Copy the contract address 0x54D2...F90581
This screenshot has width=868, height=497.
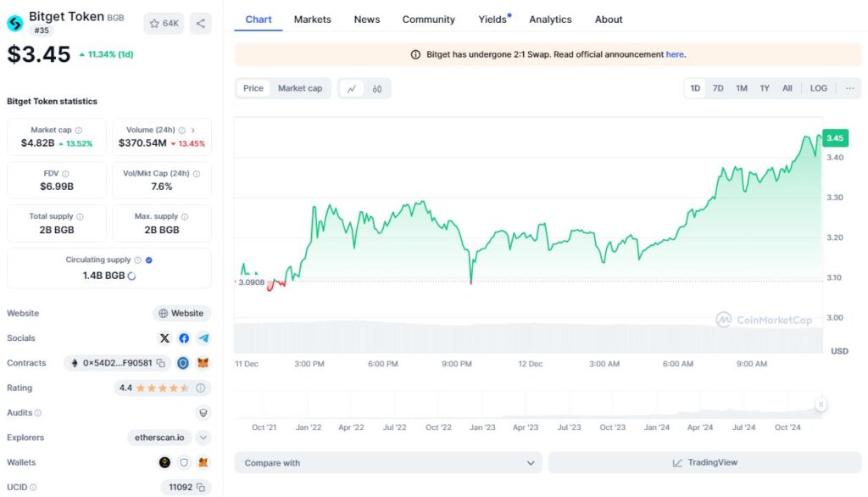160,363
